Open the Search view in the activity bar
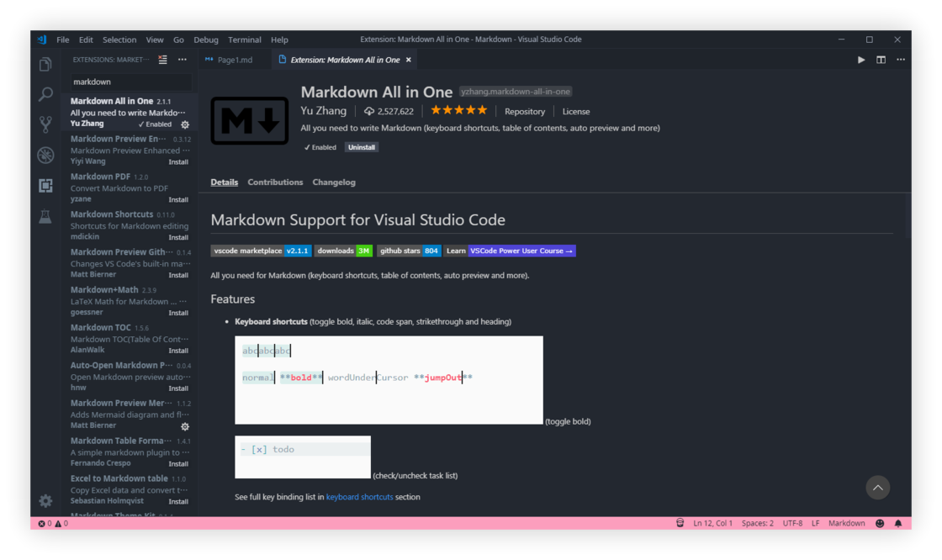 pyautogui.click(x=45, y=94)
